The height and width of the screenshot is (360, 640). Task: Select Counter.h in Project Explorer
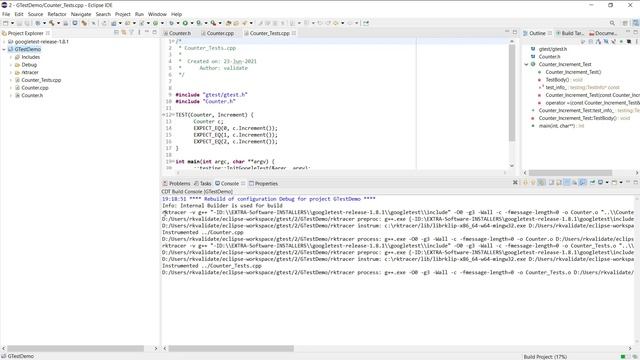pos(32,96)
